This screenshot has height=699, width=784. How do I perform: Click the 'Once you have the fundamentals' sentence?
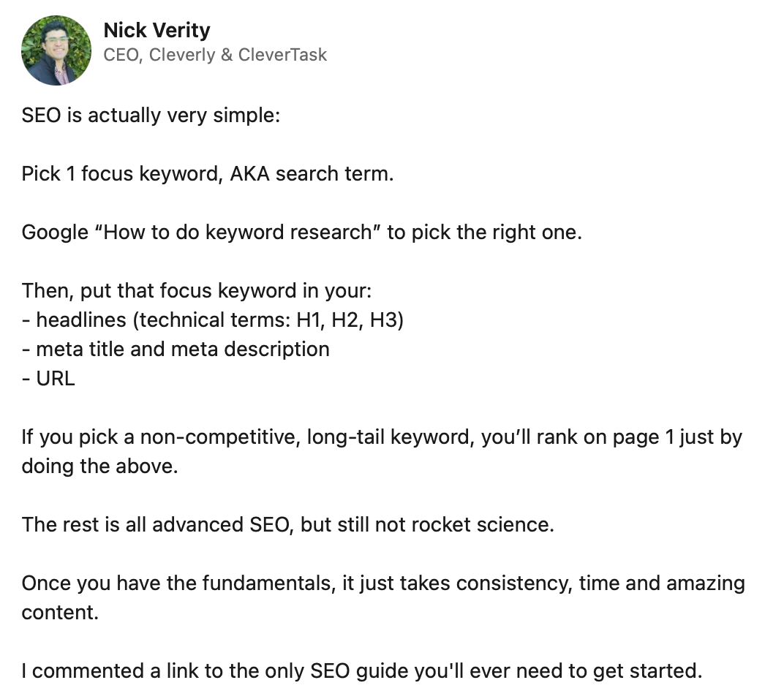pyautogui.click(x=383, y=583)
